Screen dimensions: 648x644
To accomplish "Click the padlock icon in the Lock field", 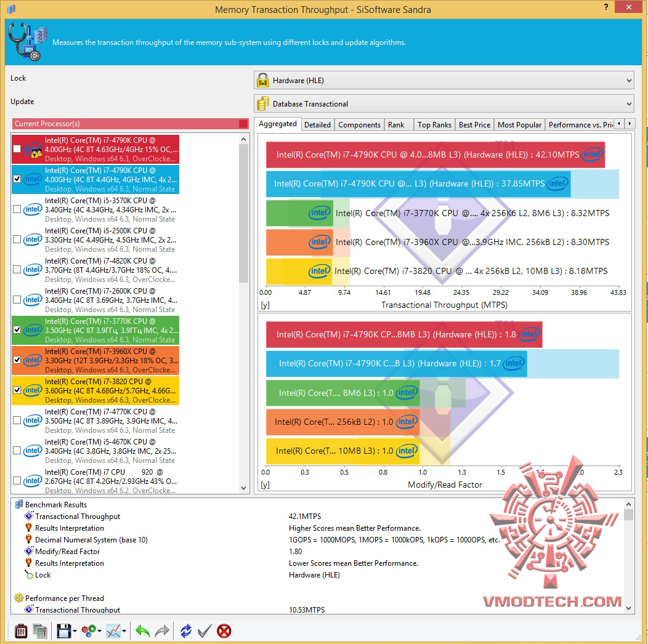I will [262, 80].
